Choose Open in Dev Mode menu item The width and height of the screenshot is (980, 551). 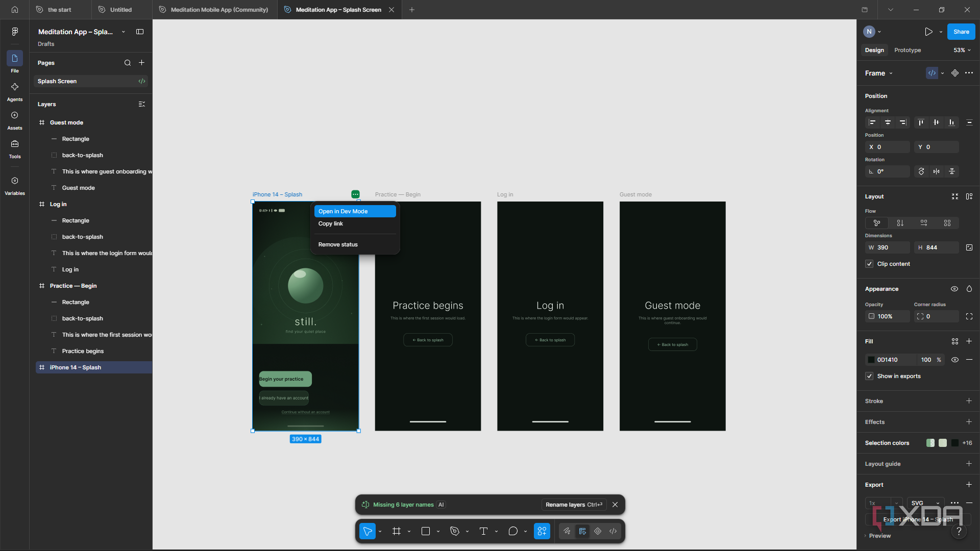pyautogui.click(x=355, y=211)
